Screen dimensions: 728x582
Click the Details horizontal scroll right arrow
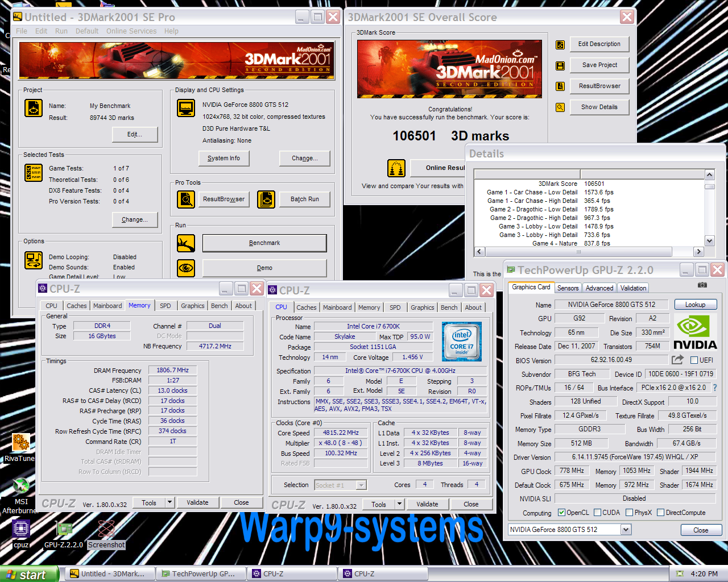(699, 252)
